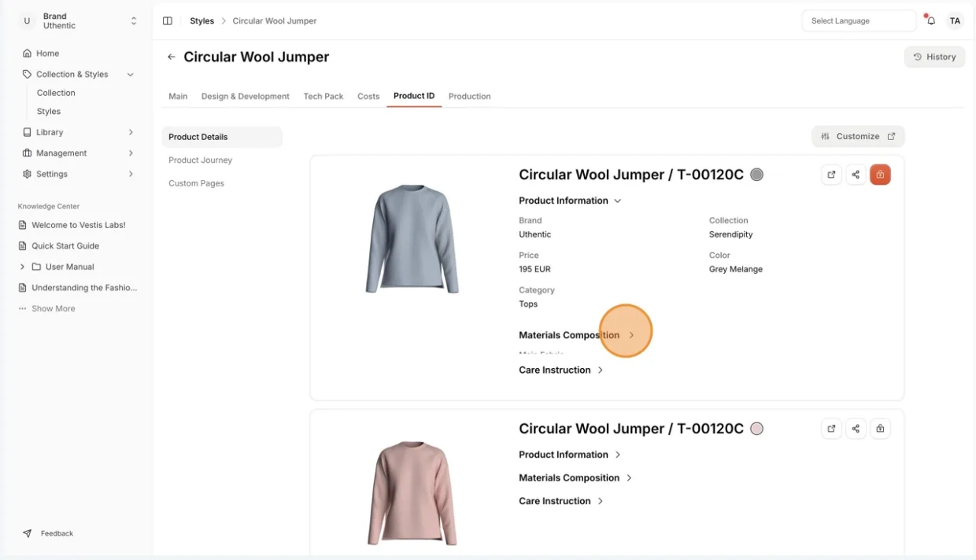Collapse the Collection & Styles section
Screen dimensions: 976x560
coord(131,74)
